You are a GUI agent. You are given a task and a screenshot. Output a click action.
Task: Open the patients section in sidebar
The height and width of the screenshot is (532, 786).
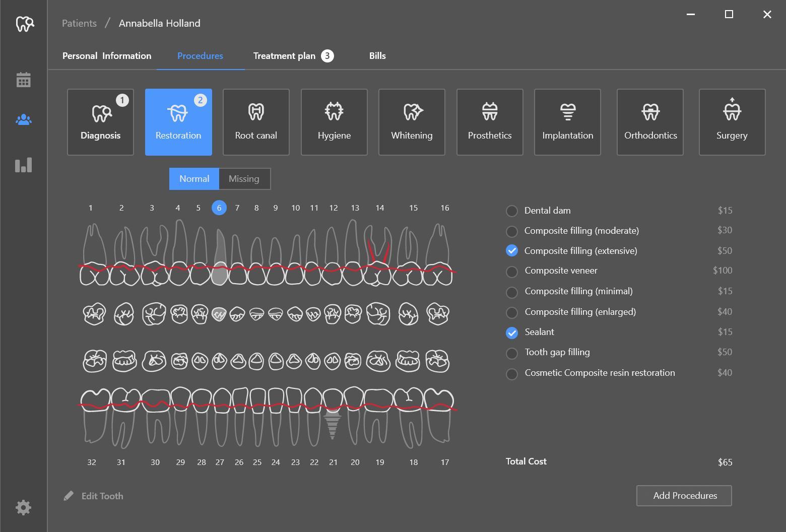tap(24, 119)
